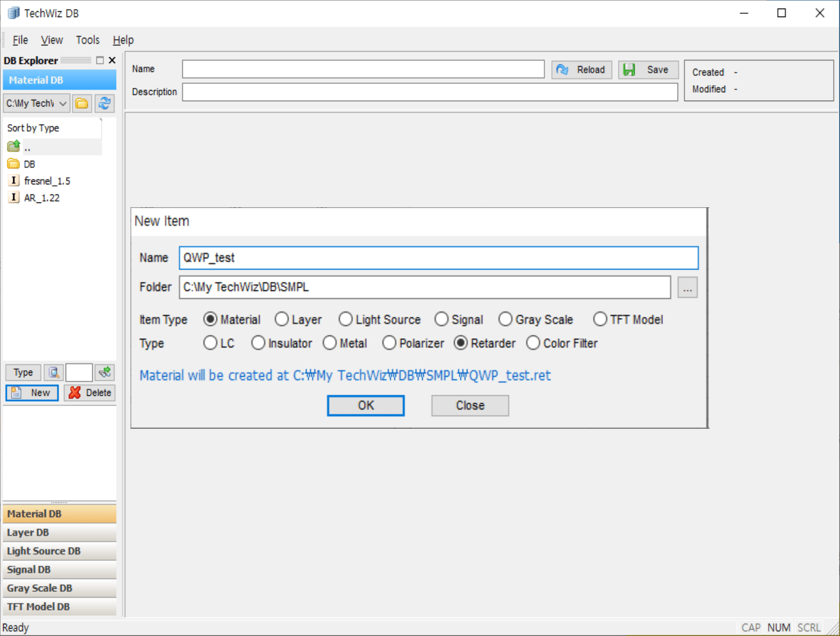Screen dimensions: 840x636
Task: Select the fresnel_1.5 material item
Action: [x=47, y=181]
